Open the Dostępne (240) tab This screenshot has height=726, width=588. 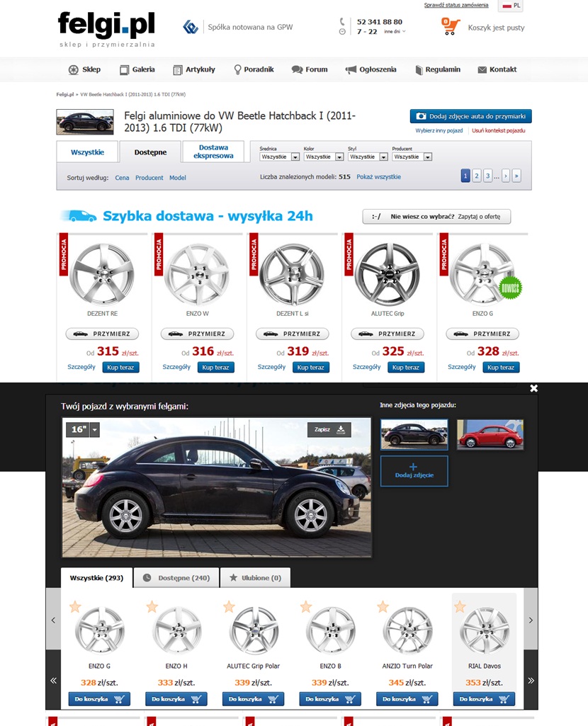pyautogui.click(x=176, y=578)
